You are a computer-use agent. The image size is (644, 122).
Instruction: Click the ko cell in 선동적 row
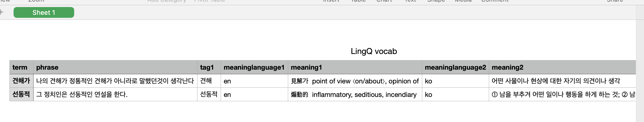tap(456, 94)
